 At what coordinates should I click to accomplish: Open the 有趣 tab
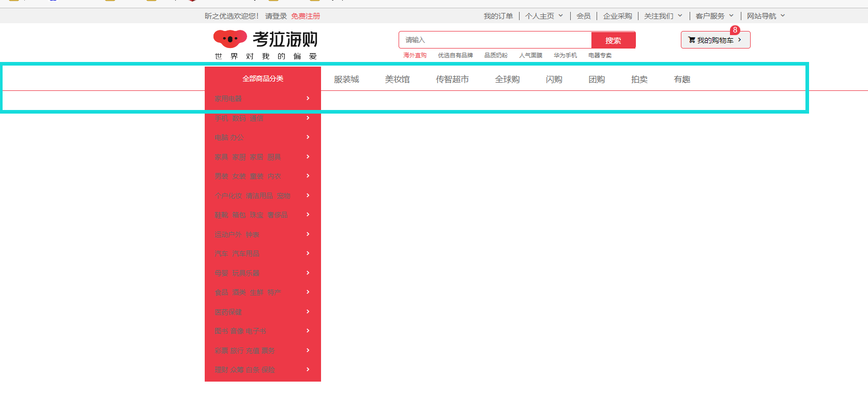click(682, 79)
